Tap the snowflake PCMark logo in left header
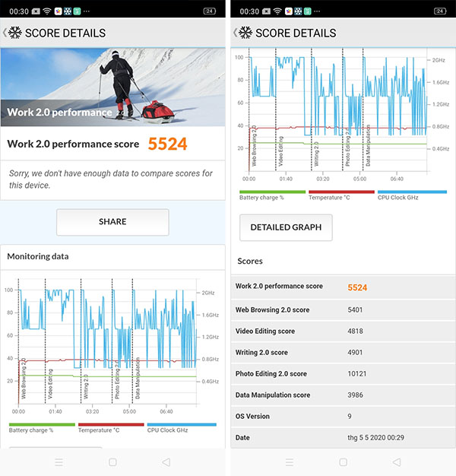This screenshot has height=476, width=456. pyautogui.click(x=15, y=33)
